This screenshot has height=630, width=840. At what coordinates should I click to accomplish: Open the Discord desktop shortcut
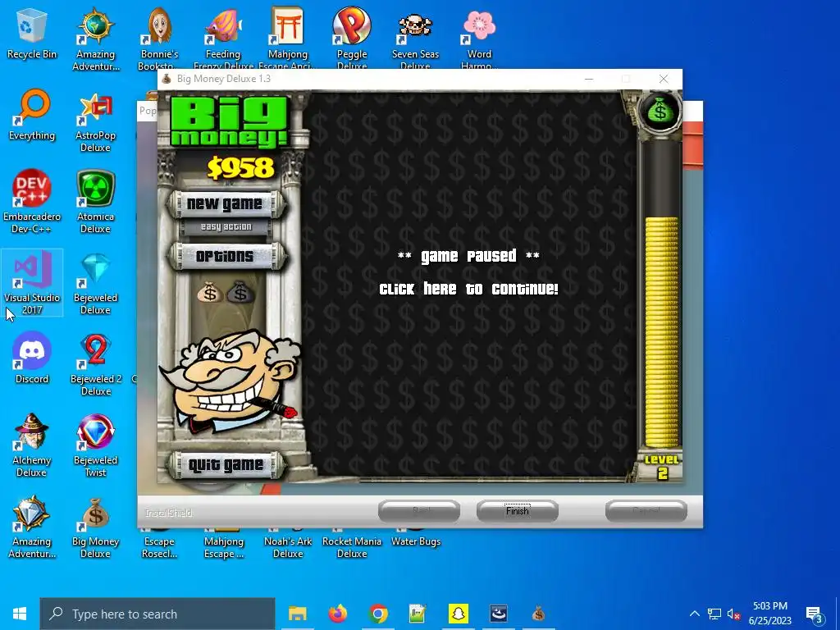[x=32, y=358]
